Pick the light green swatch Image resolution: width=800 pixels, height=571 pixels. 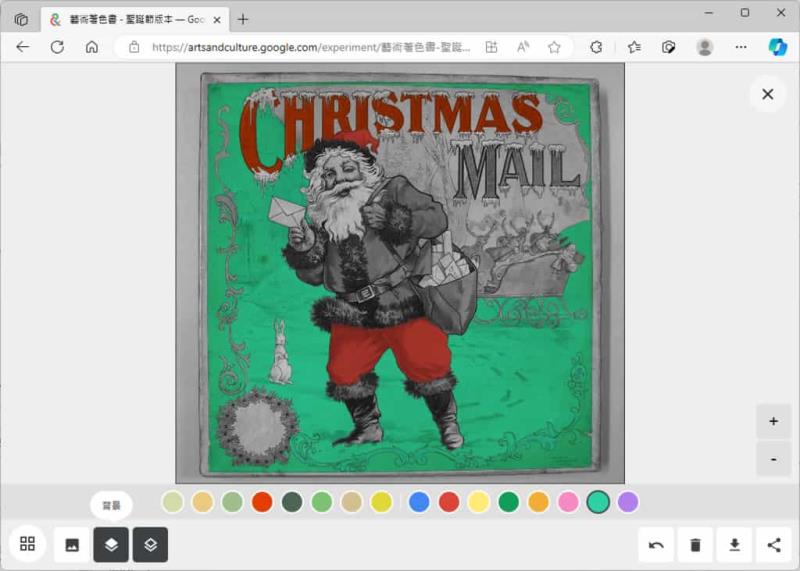pyautogui.click(x=322, y=502)
